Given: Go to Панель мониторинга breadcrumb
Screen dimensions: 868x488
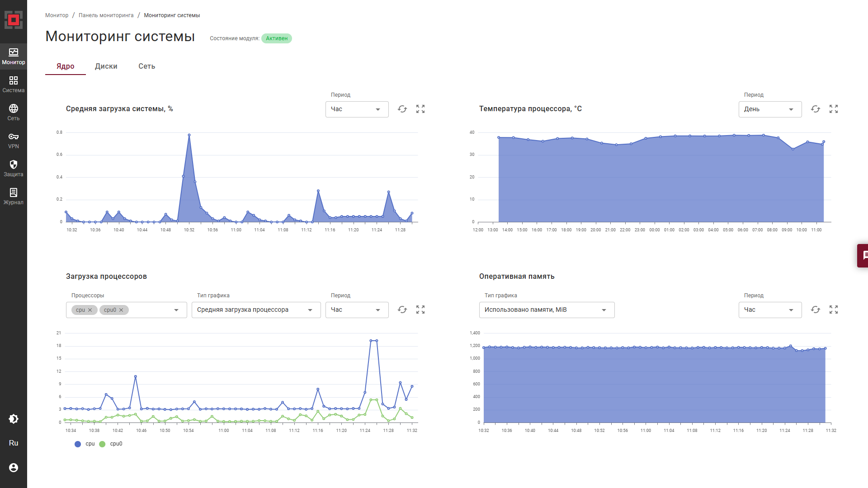Looking at the screenshot, I should [x=106, y=15].
